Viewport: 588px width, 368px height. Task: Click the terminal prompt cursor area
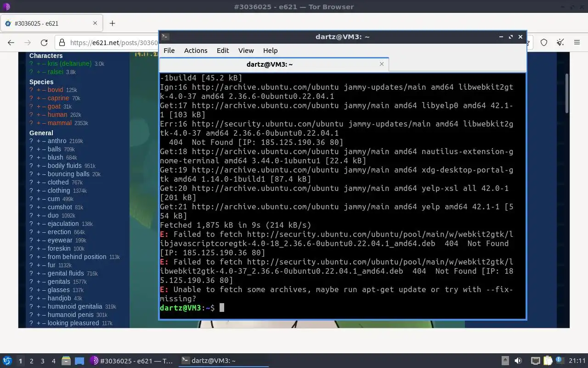pos(221,308)
